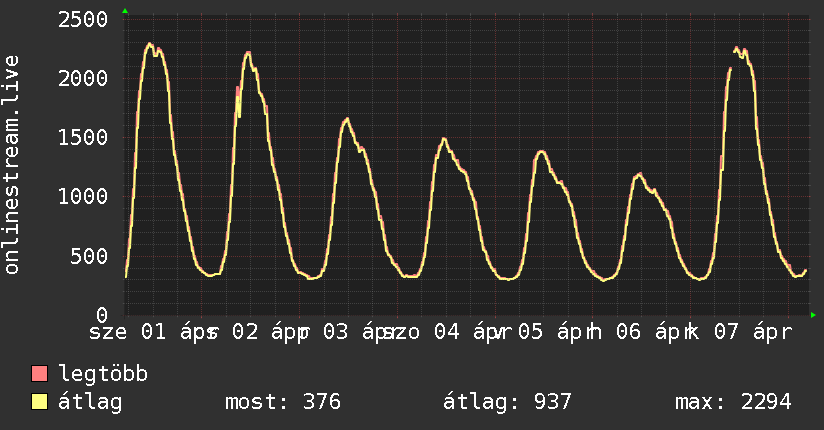Click the 2500 y-axis tick label
Screen dimensions: 824x430
pyautogui.click(x=83, y=20)
